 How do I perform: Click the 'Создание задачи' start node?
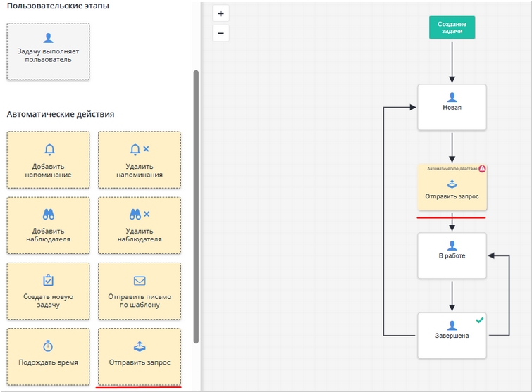[452, 27]
